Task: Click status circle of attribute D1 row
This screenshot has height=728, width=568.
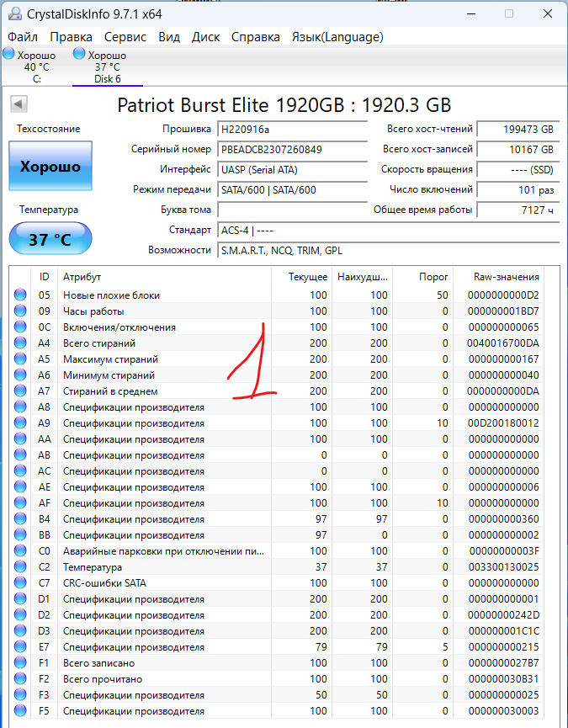Action: pos(20,599)
